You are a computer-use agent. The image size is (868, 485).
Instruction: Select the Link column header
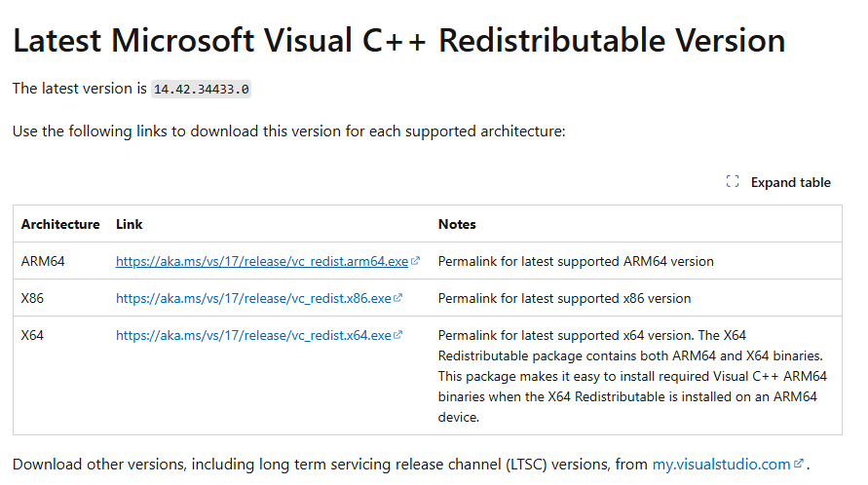130,224
